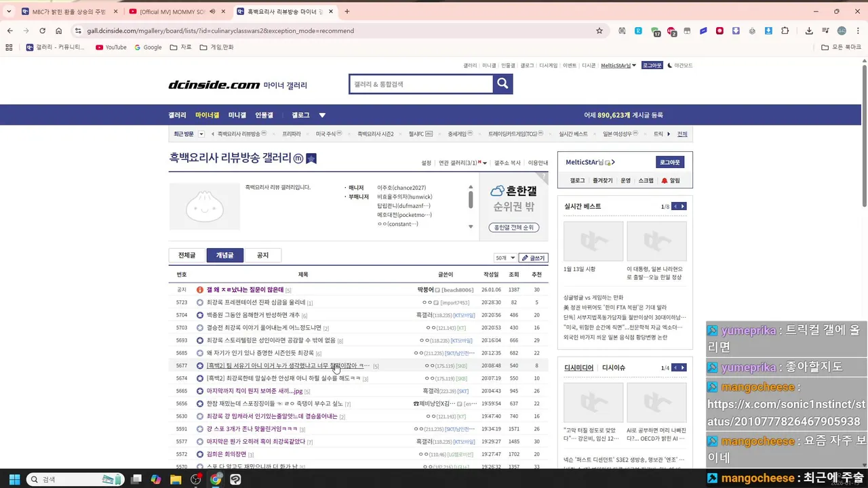The image size is (868, 488).
Task: Show next 디시미디어 page arrow
Action: click(x=683, y=367)
